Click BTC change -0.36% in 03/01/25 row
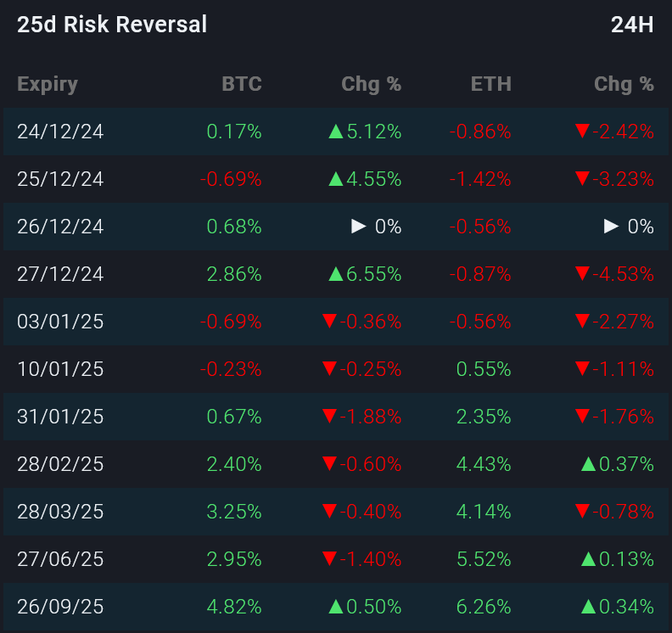Image resolution: width=672 pixels, height=633 pixels. click(x=361, y=322)
